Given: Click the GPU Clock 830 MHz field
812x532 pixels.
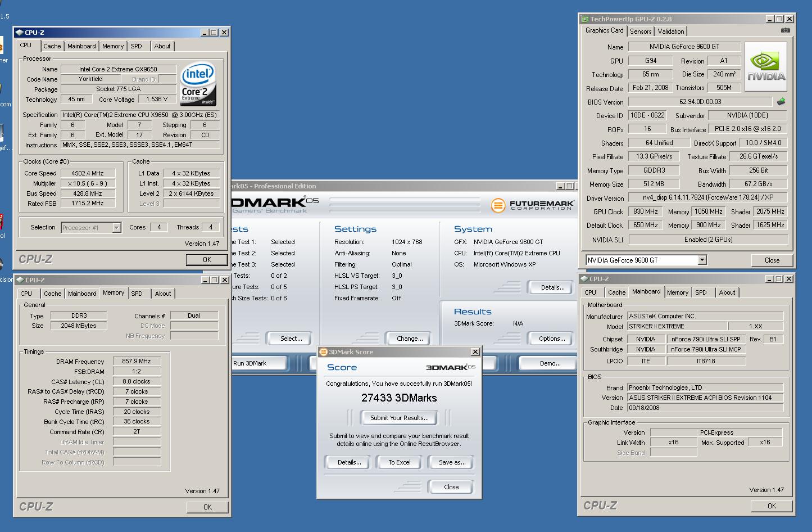Looking at the screenshot, I should 646,211.
